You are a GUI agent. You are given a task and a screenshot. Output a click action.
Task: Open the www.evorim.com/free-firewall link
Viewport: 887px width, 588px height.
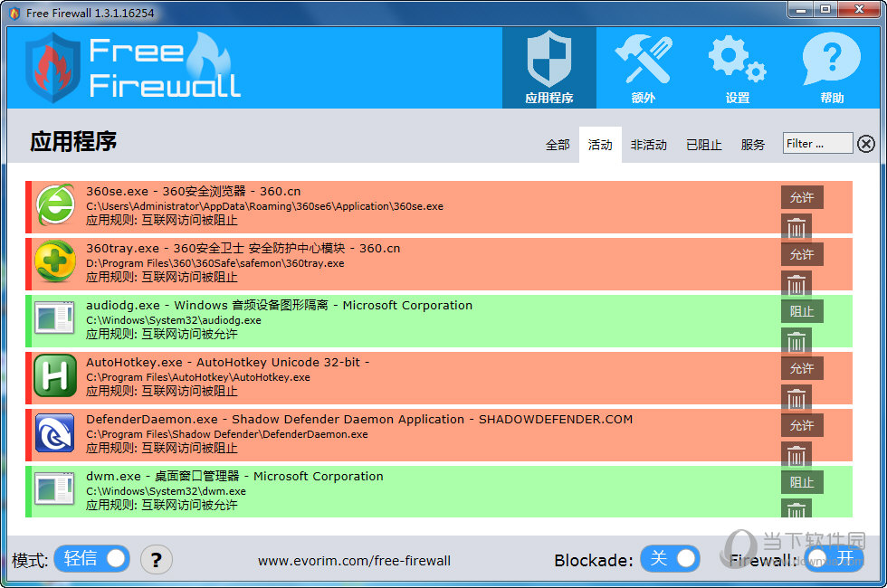coord(354,561)
